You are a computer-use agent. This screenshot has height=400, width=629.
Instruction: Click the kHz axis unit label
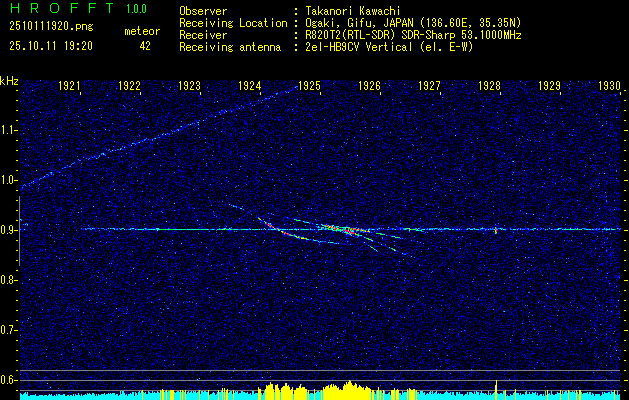pyautogui.click(x=9, y=81)
